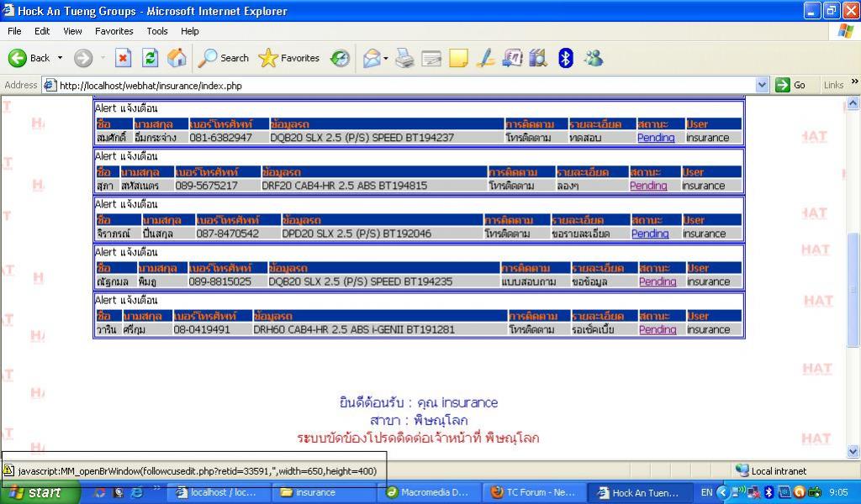Click the tray clock showing 9:05
Viewport: 861px width, 504px height.
[838, 492]
